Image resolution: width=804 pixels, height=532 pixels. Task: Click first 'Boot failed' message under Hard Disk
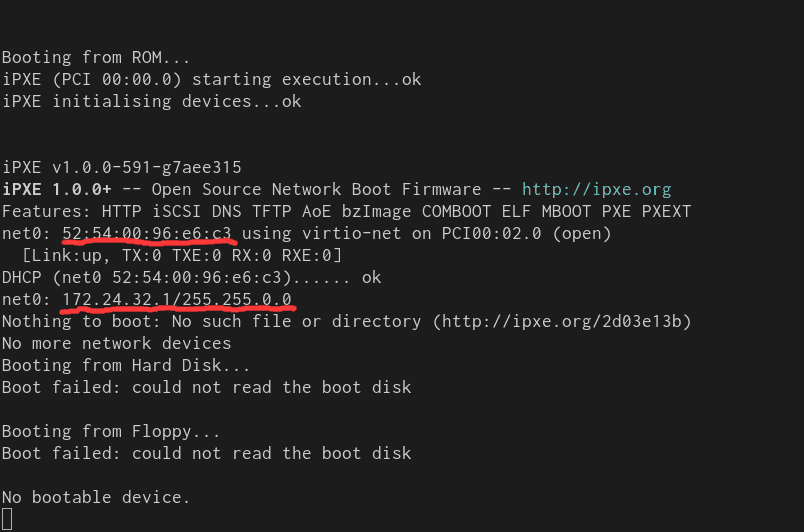(206, 387)
